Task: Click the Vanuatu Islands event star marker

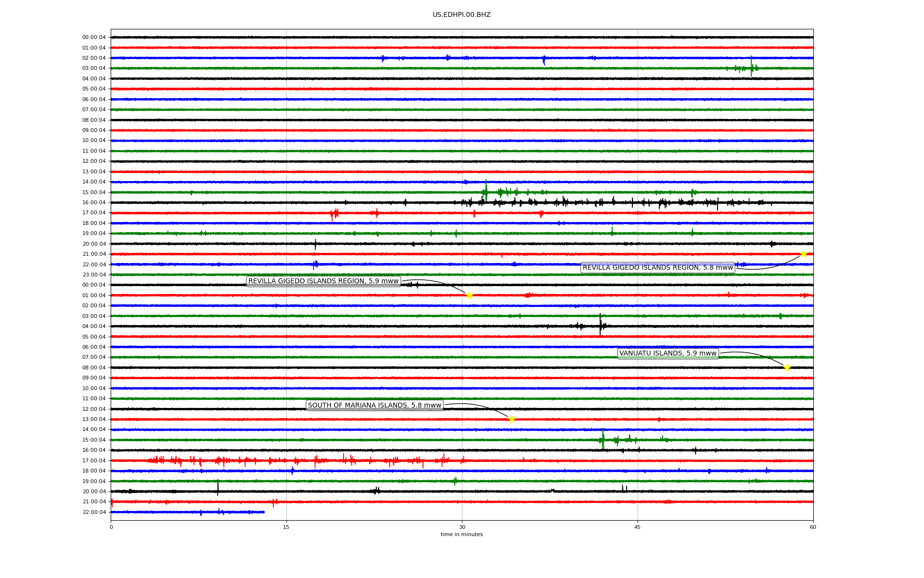Action: coord(786,368)
